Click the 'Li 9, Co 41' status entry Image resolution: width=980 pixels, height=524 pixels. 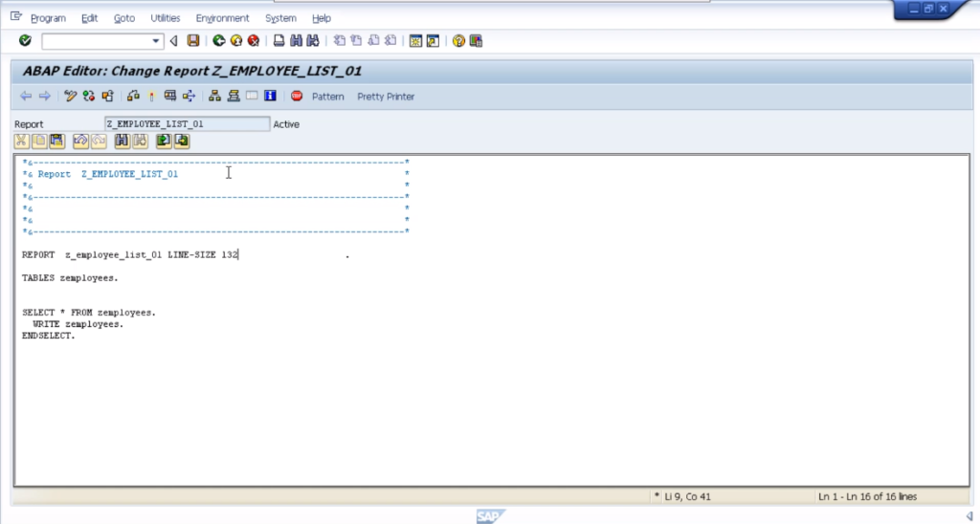pyautogui.click(x=687, y=496)
